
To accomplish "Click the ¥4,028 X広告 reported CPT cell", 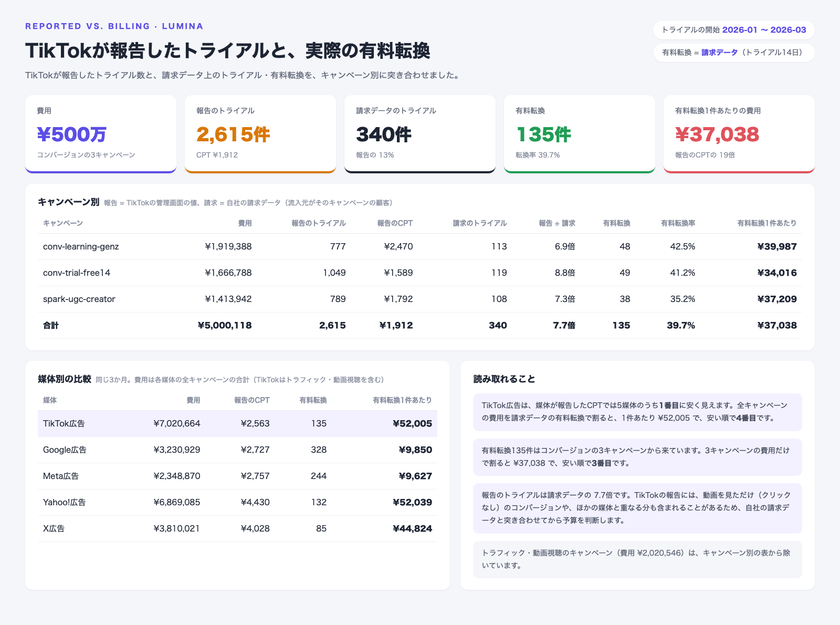I will coord(255,528).
